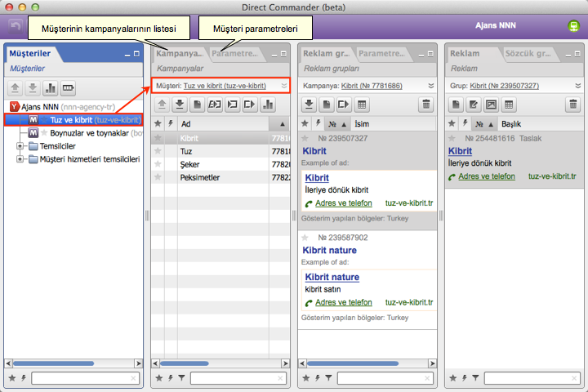Image resolution: width=588 pixels, height=392 pixels.
Task: Switch to Parametre... tab next to Reklam gr...
Action: pyautogui.click(x=381, y=54)
